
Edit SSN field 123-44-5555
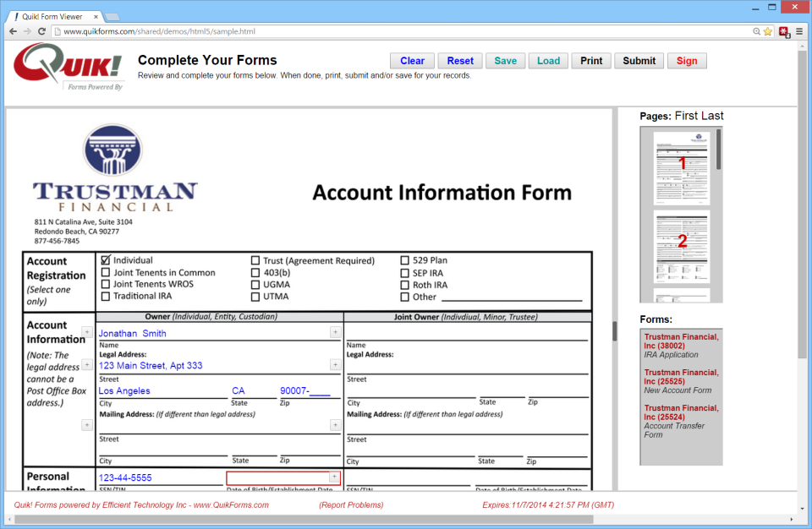tap(160, 477)
